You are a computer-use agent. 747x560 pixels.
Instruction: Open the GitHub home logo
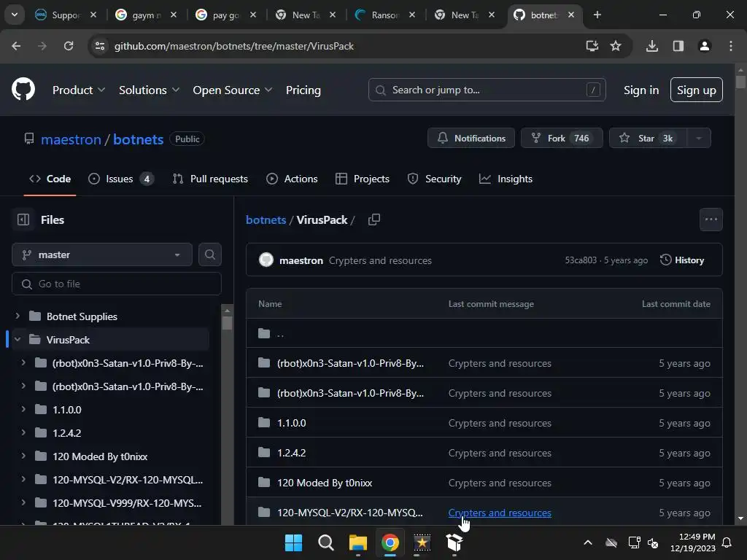pyautogui.click(x=23, y=90)
